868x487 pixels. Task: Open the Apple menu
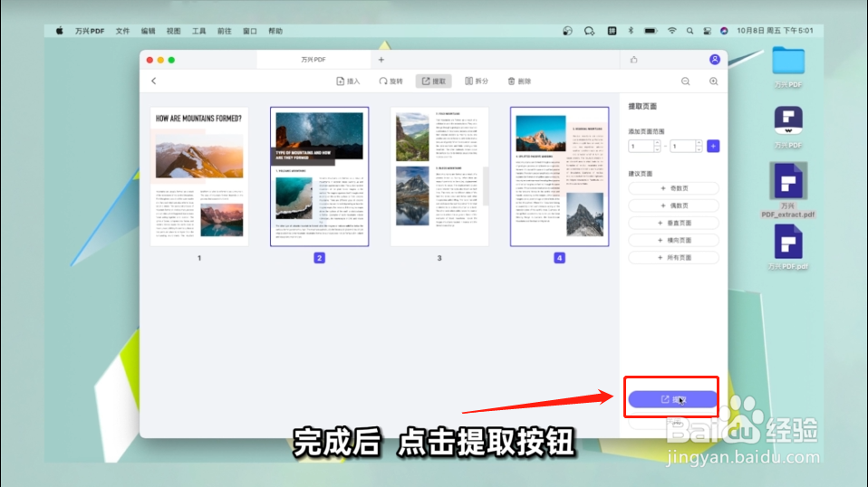click(59, 31)
